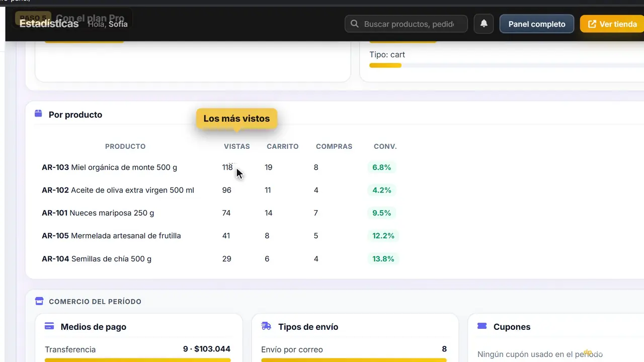Image resolution: width=644 pixels, height=362 pixels.
Task: Click the 96 views value
Action: 227,190
